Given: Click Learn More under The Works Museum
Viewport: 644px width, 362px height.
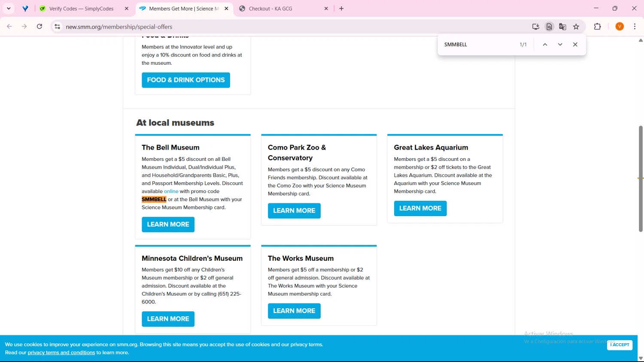Looking at the screenshot, I should point(294,311).
